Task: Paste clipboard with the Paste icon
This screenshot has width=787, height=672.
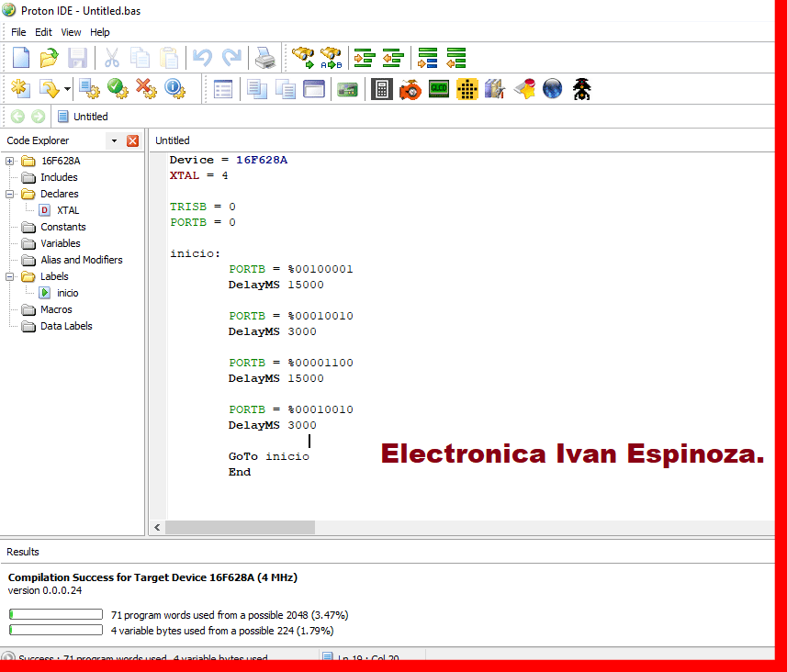Action: 169,58
